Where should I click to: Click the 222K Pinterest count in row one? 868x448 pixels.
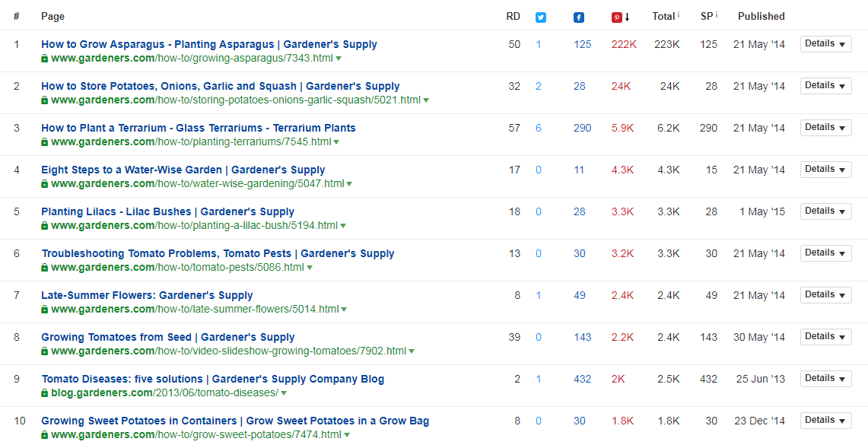coord(624,44)
